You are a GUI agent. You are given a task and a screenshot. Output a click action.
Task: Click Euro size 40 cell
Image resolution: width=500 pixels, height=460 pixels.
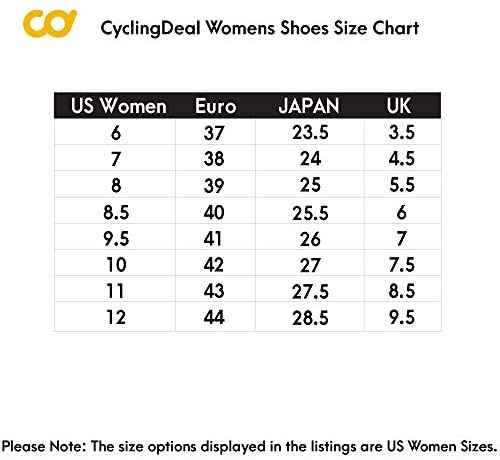point(215,212)
